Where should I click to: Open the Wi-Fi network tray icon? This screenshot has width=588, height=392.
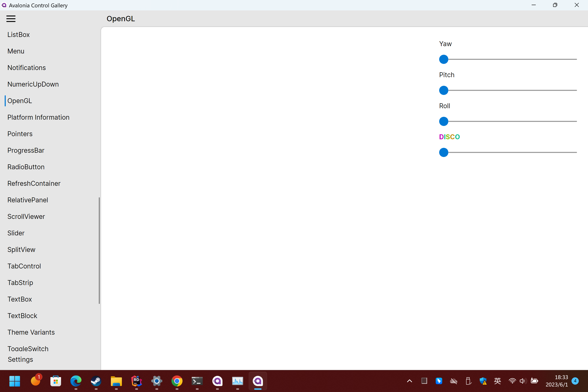point(512,381)
